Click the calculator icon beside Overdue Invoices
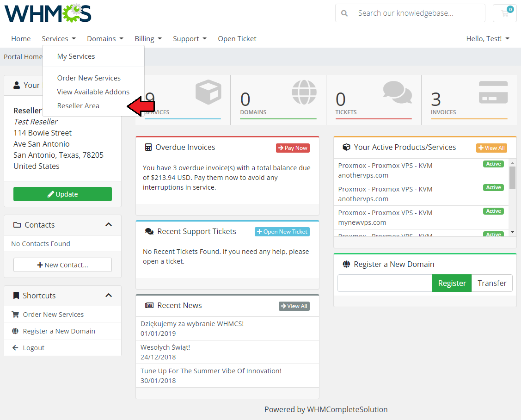 (148, 147)
